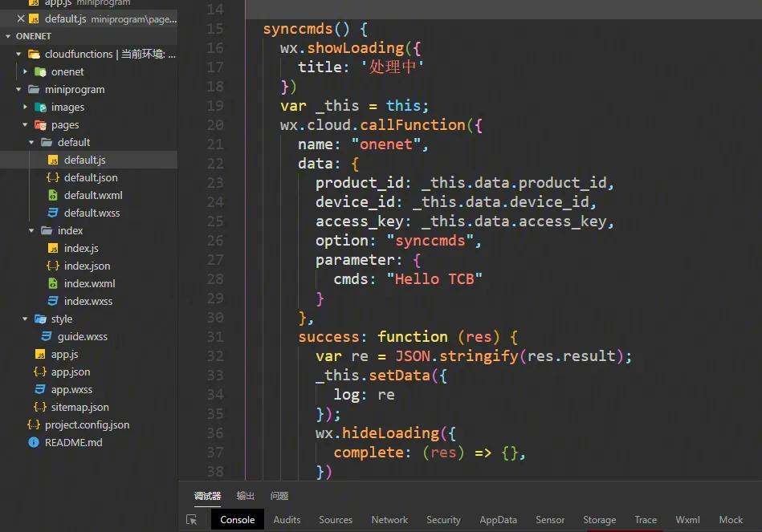762x532 pixels.
Task: Click line number 30 in the editor gutter
Action: point(214,318)
